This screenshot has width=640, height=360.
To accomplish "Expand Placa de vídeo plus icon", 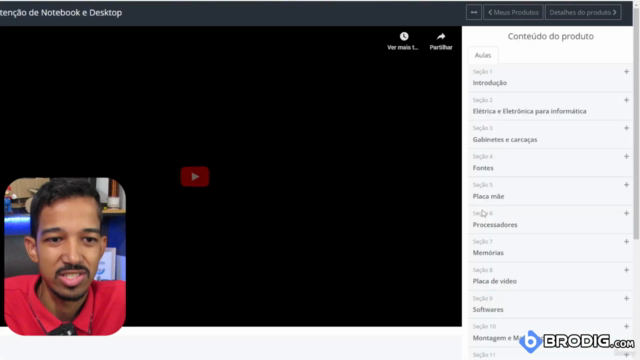I will (x=626, y=270).
